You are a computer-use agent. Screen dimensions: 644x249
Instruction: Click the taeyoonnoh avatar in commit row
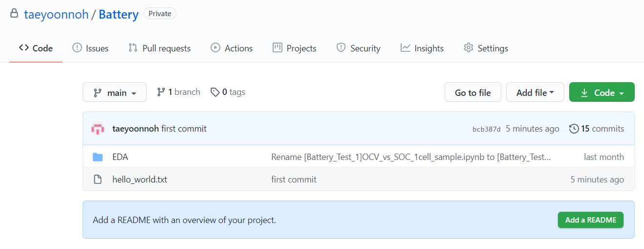(98, 129)
